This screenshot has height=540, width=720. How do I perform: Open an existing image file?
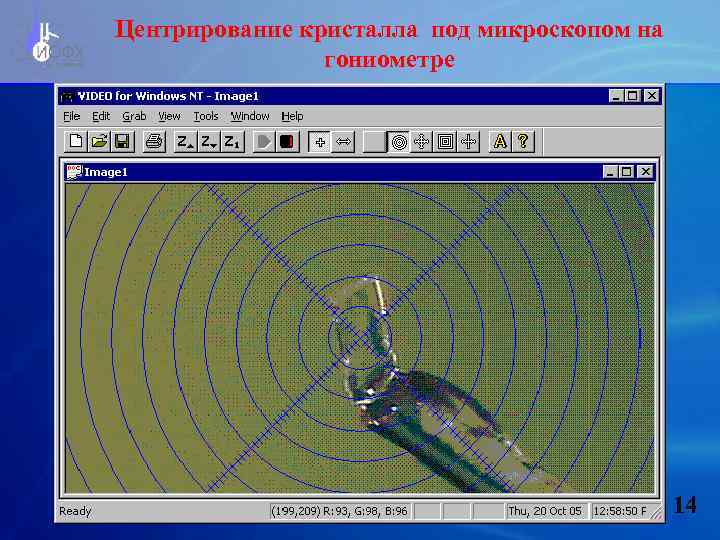coord(99,141)
